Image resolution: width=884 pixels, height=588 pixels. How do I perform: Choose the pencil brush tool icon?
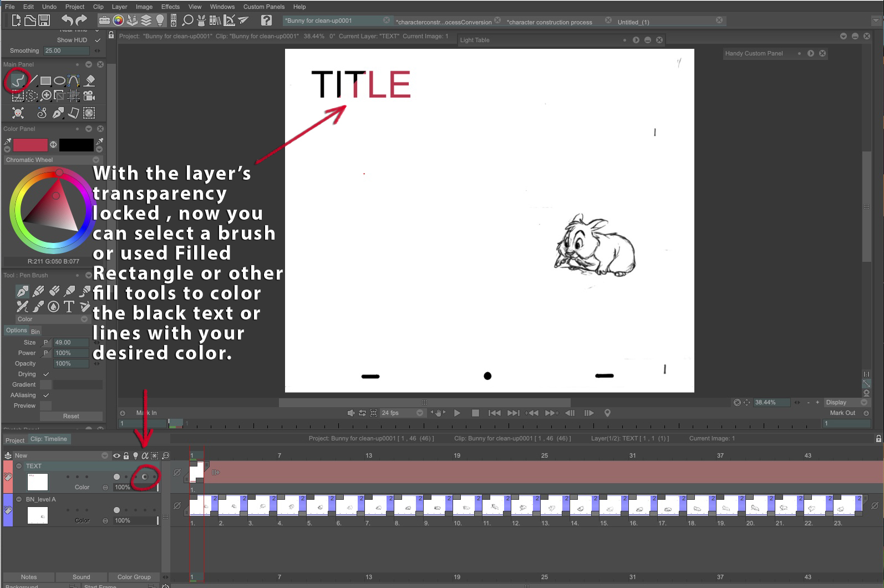click(x=38, y=291)
